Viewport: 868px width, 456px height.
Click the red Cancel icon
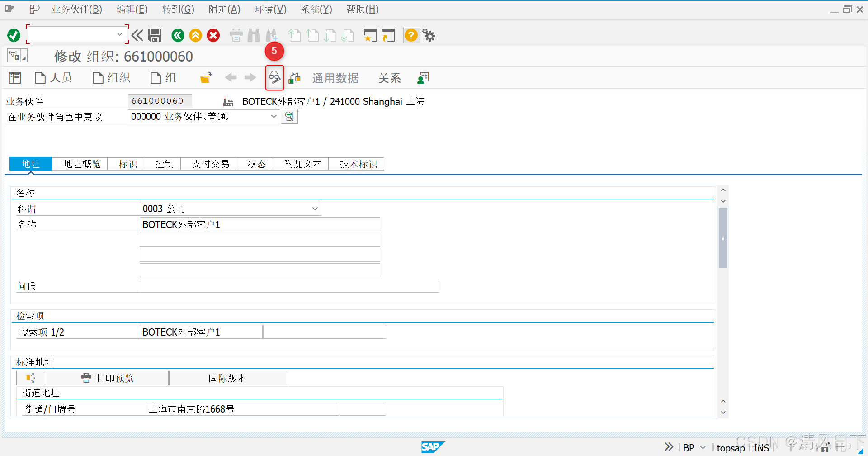pos(213,35)
